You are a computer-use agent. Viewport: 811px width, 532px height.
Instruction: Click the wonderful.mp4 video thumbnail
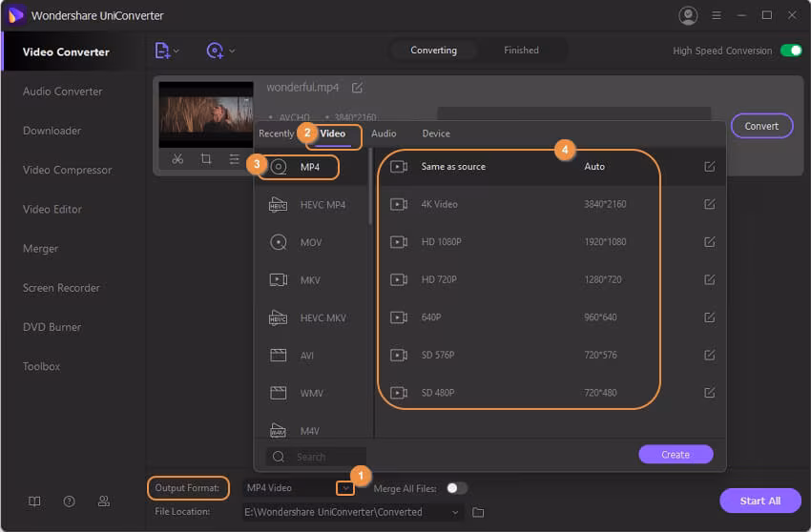206,114
